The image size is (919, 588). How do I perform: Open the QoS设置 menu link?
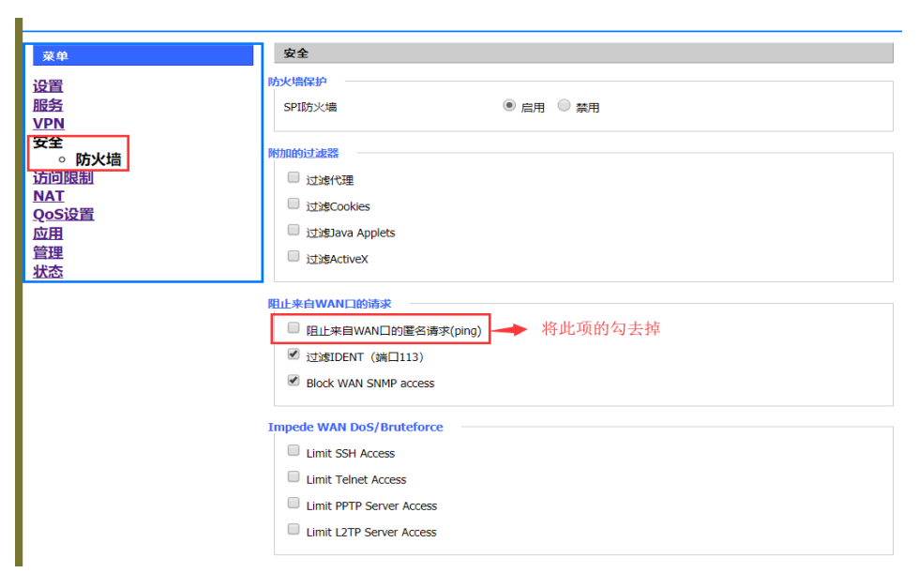[x=64, y=215]
